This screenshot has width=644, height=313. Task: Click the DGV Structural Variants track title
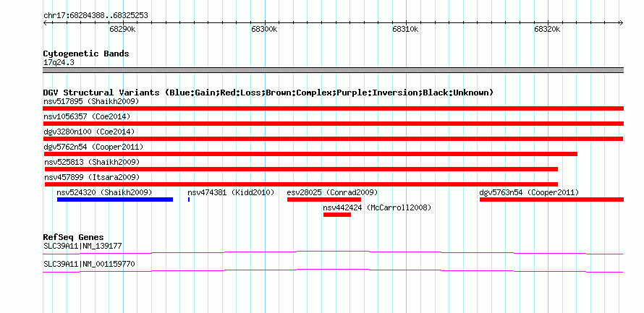coord(268,93)
